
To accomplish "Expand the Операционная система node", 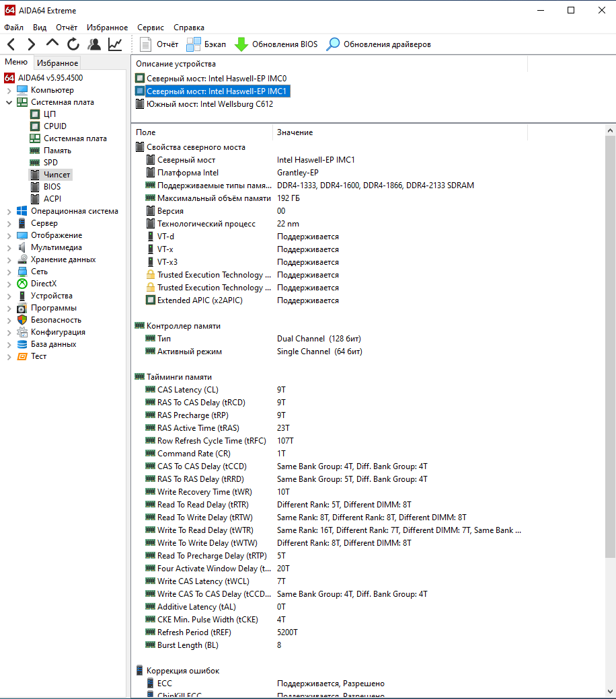I will (x=9, y=212).
